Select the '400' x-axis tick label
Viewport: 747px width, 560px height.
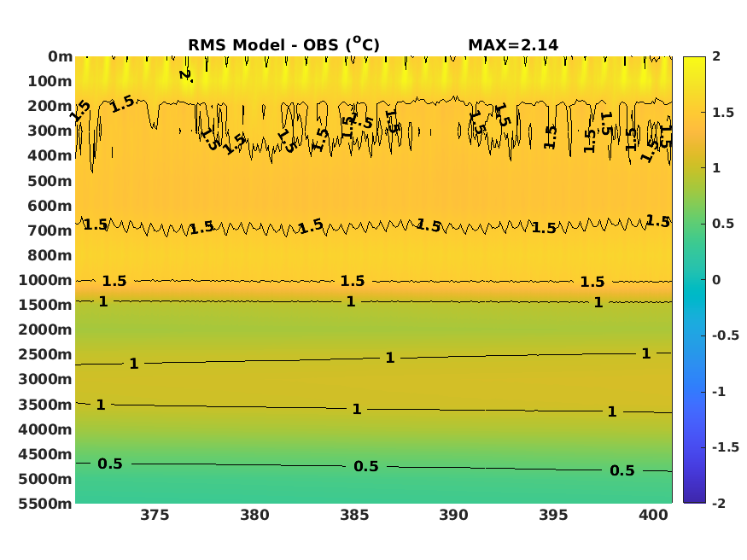(653, 516)
